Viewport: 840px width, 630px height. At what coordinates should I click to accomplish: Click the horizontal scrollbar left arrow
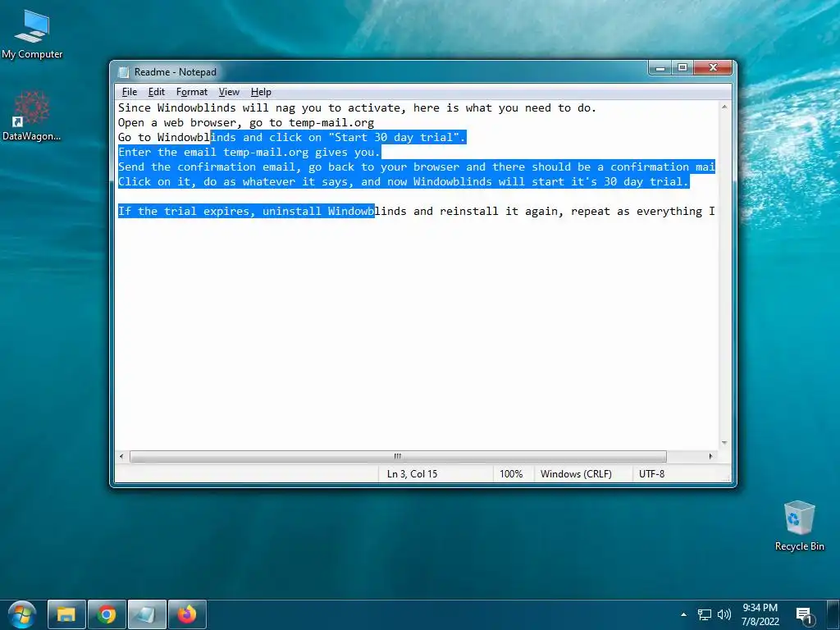point(121,456)
